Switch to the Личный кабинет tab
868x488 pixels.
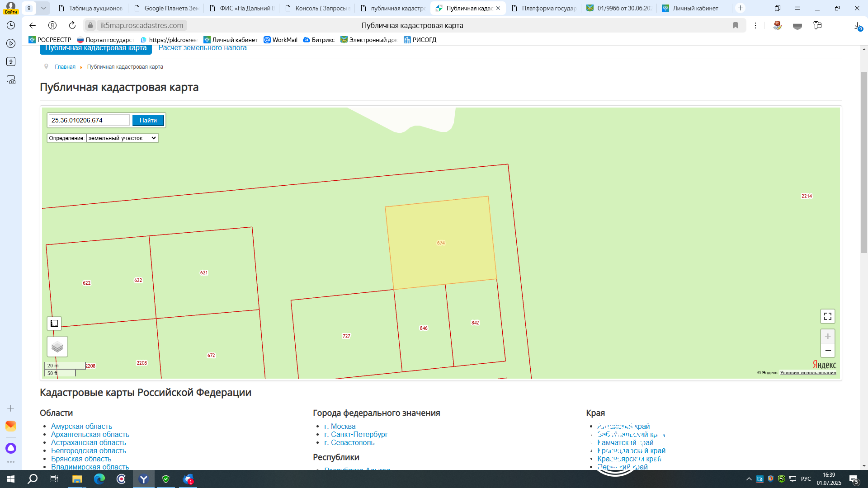click(x=695, y=8)
